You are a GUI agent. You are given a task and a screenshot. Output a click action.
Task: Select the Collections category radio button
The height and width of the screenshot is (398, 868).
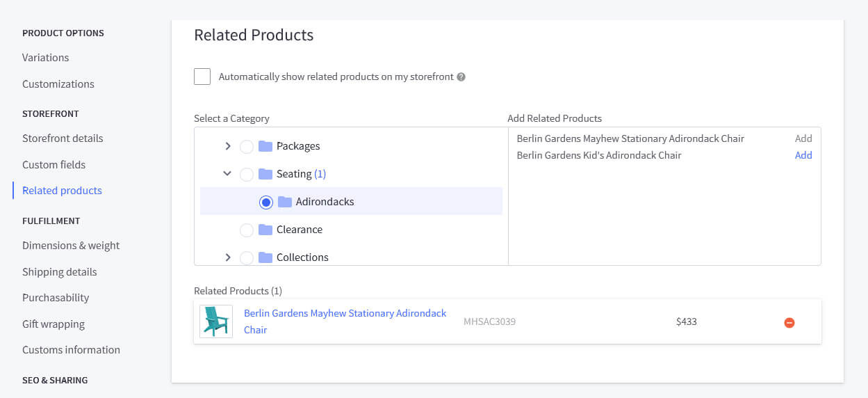point(247,258)
